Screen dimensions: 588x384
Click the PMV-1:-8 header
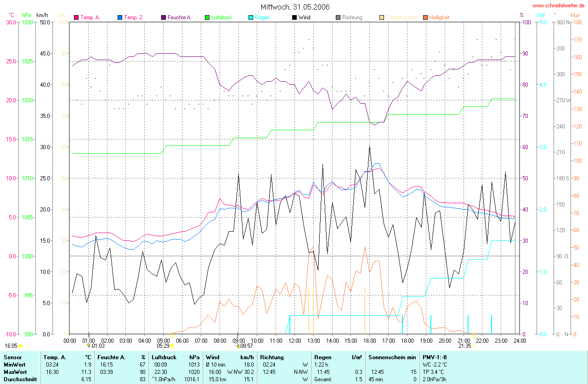(x=435, y=357)
